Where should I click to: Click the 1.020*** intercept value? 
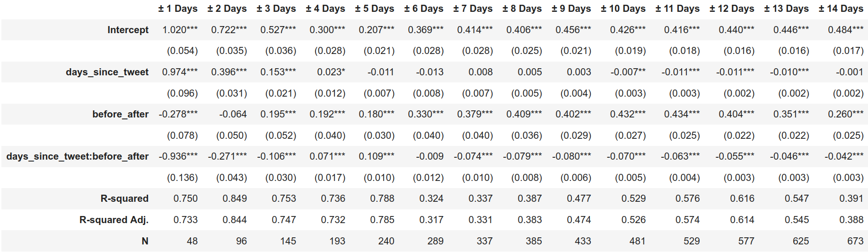[180, 30]
